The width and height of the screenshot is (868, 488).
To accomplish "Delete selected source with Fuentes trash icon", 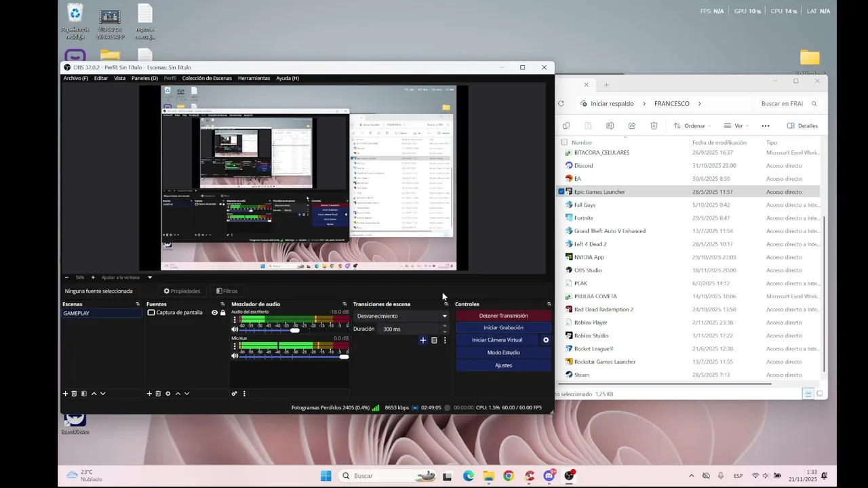I will [158, 394].
